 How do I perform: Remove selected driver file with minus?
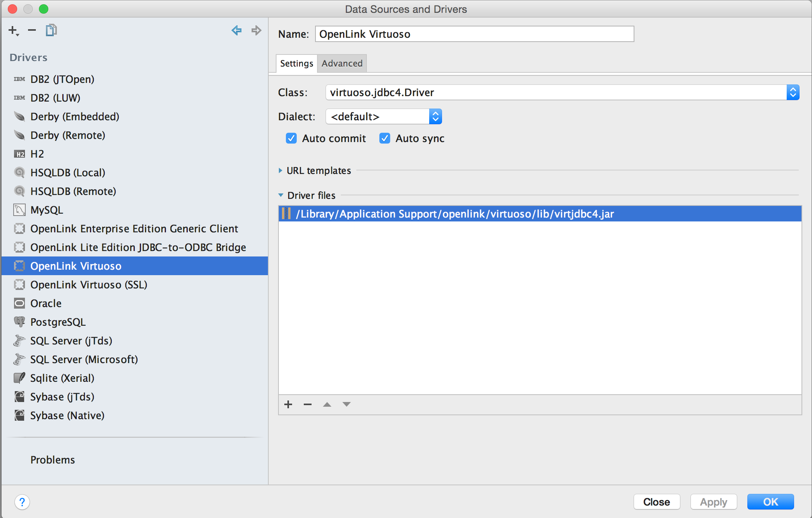tap(308, 404)
